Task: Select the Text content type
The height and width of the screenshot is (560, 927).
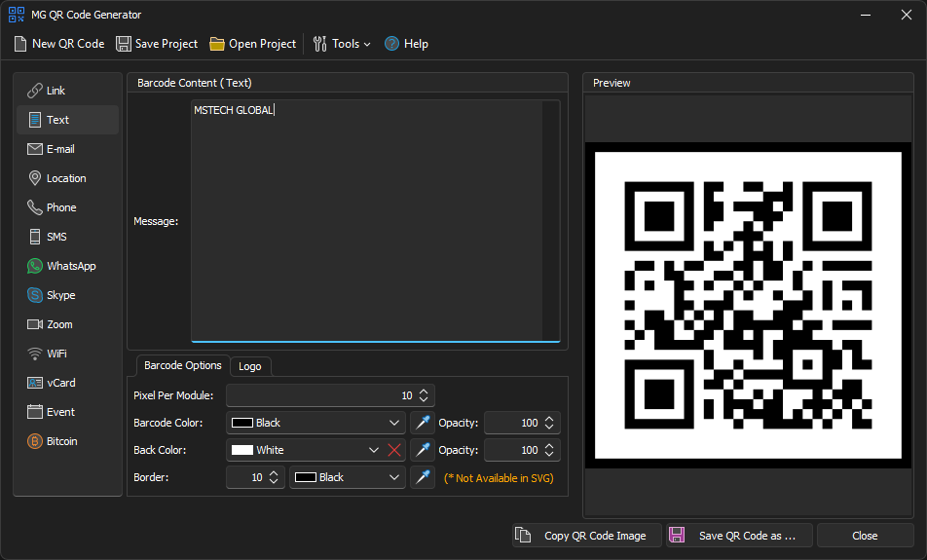Action: tap(67, 120)
